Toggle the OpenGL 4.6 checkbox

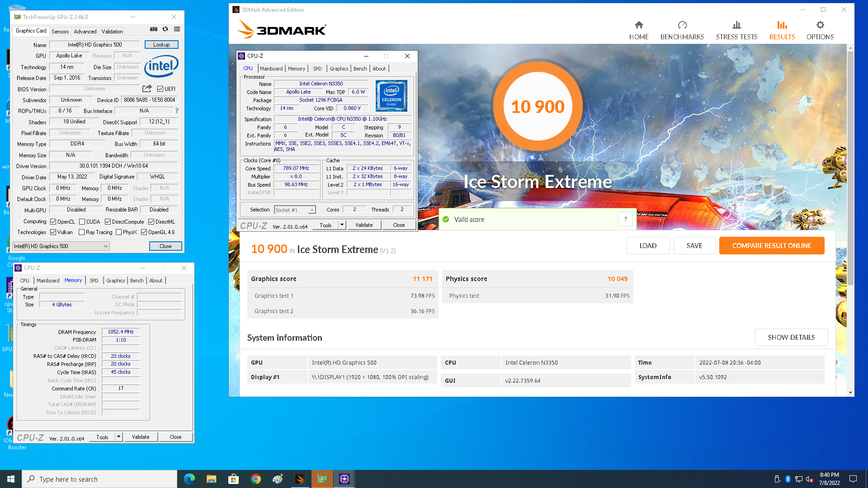click(144, 232)
